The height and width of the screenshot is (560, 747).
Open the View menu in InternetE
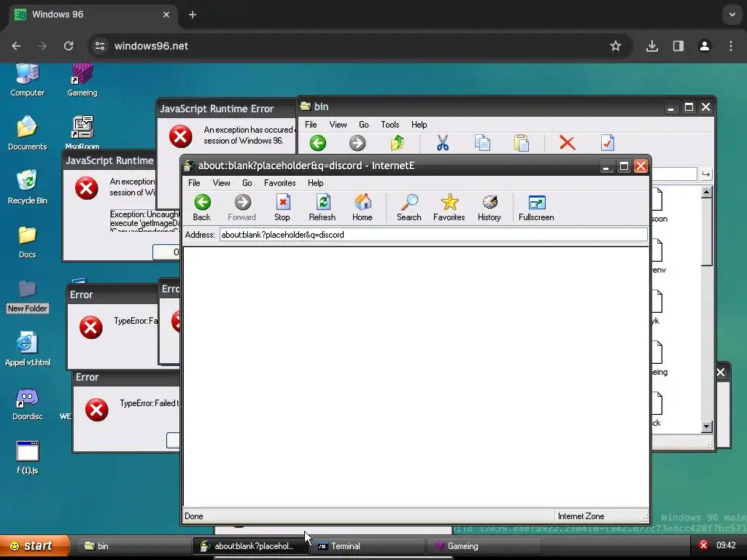pyautogui.click(x=221, y=183)
